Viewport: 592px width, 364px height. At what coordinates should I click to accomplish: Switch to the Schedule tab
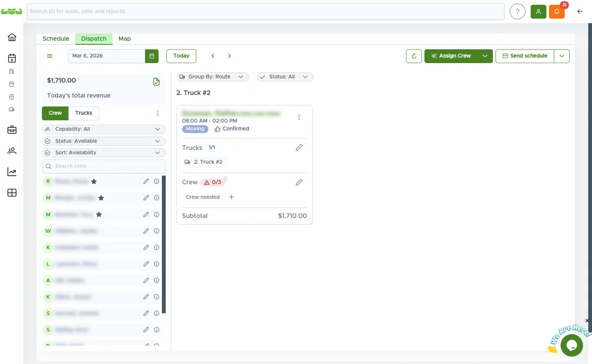tap(56, 38)
